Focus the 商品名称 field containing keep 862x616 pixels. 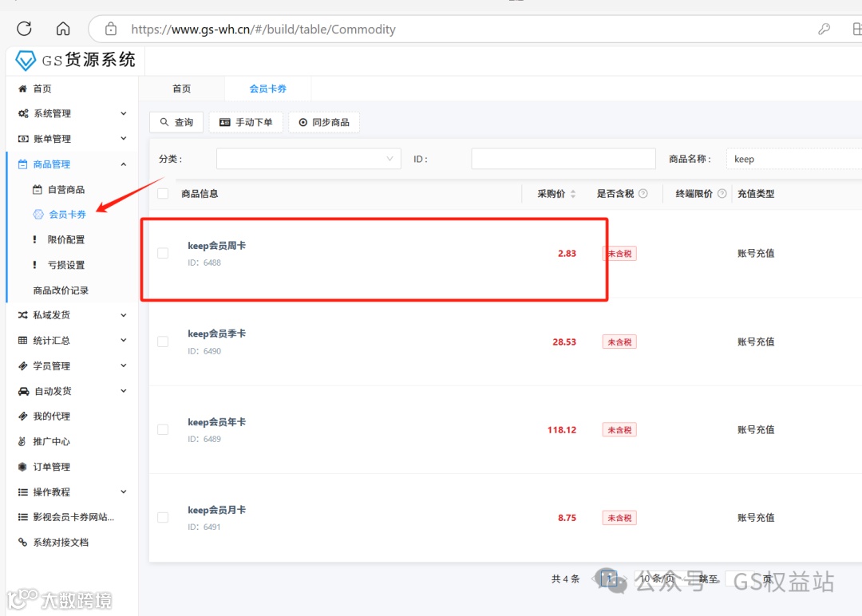tap(794, 159)
